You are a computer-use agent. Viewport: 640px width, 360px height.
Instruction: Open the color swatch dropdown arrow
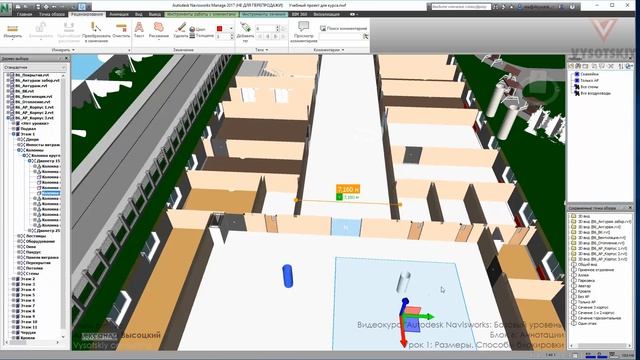point(230,29)
